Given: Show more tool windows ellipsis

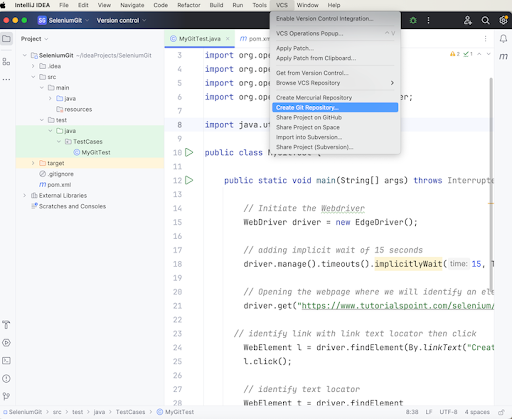Looking at the screenshot, I should 6,80.
